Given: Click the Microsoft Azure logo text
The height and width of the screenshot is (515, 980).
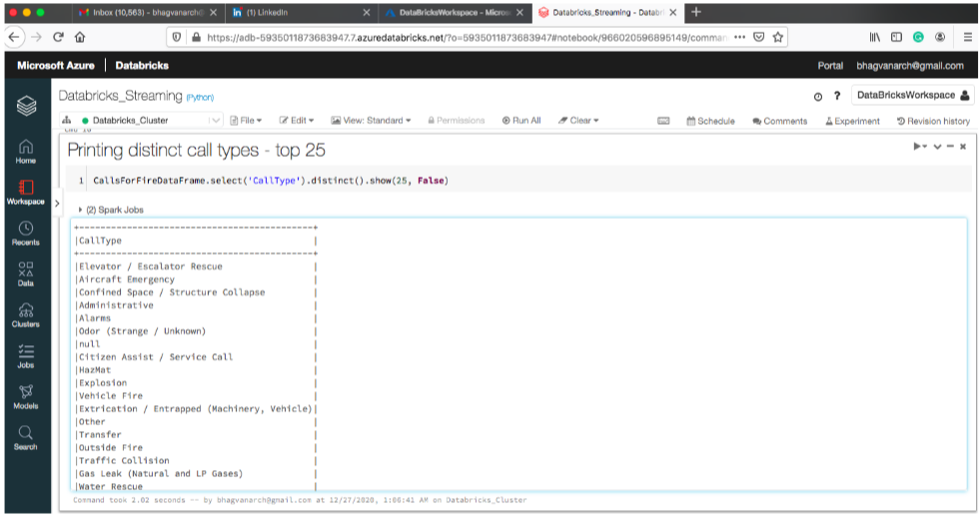Looking at the screenshot, I should (x=56, y=65).
